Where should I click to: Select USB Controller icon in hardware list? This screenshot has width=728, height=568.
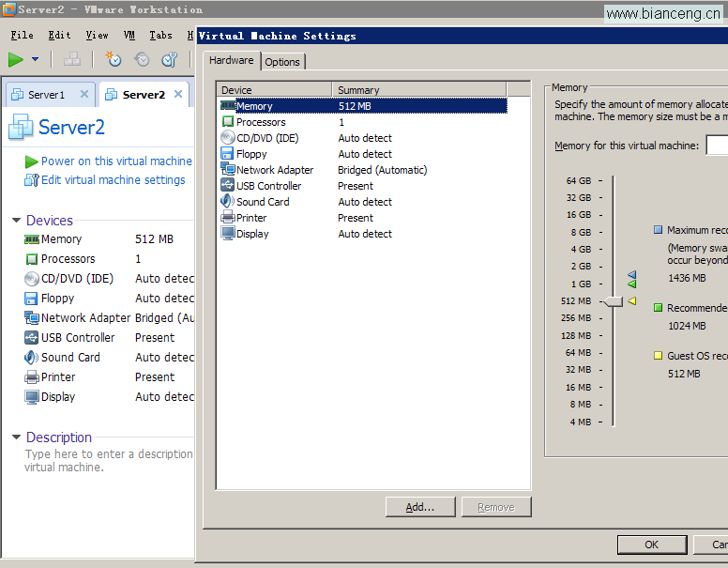(227, 185)
